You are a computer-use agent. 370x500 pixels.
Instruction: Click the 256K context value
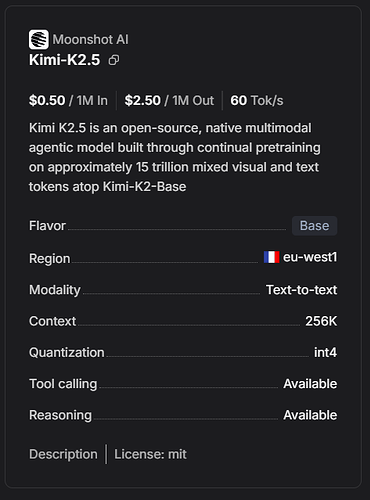pos(321,321)
